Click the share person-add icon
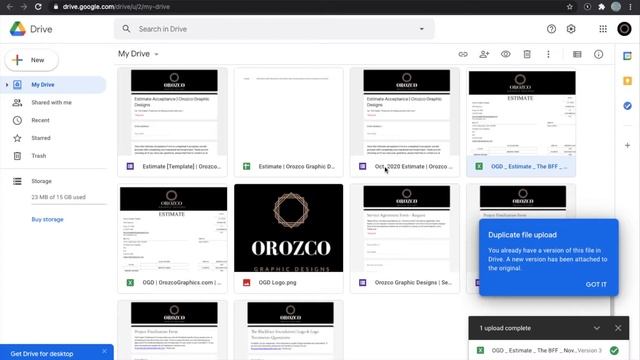The height and width of the screenshot is (360, 640). tap(484, 54)
